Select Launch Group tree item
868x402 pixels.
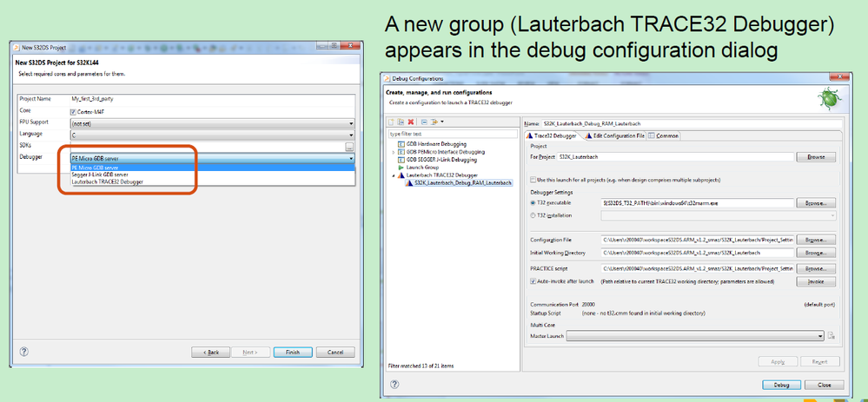point(421,167)
